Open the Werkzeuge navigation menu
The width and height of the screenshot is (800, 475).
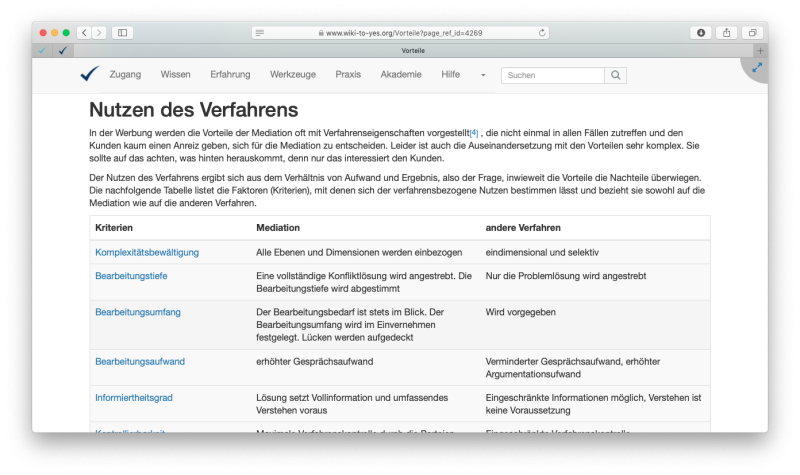coord(292,74)
